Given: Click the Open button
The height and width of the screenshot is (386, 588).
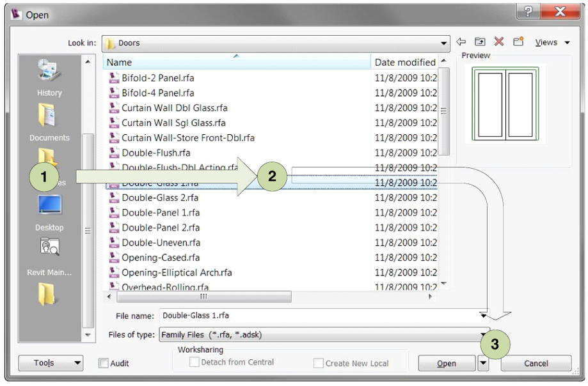Looking at the screenshot, I should pos(447,363).
